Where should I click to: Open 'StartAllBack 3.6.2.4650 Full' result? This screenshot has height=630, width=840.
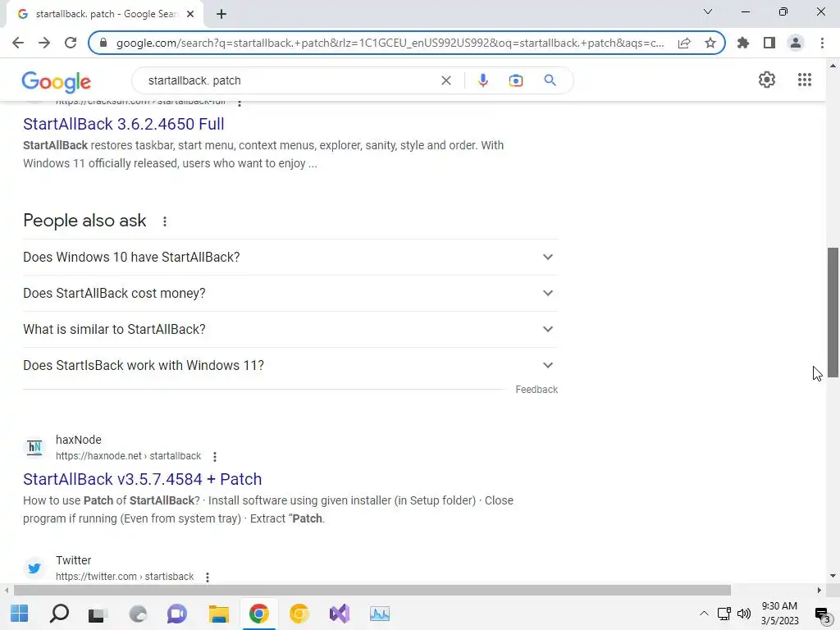[123, 124]
